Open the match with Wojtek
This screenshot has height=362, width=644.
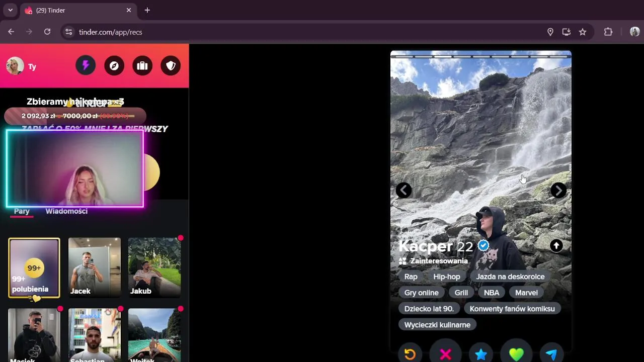click(x=154, y=335)
